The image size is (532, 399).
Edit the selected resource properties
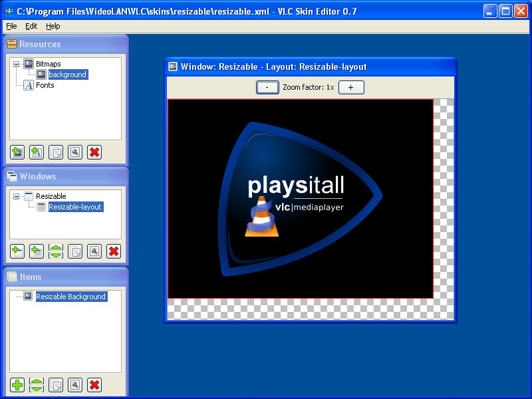point(75,152)
